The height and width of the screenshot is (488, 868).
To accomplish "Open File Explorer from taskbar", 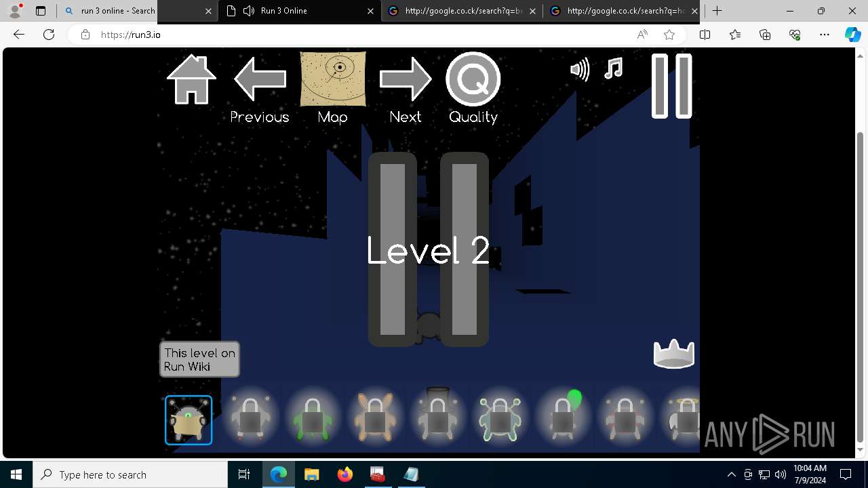I will coord(312,474).
